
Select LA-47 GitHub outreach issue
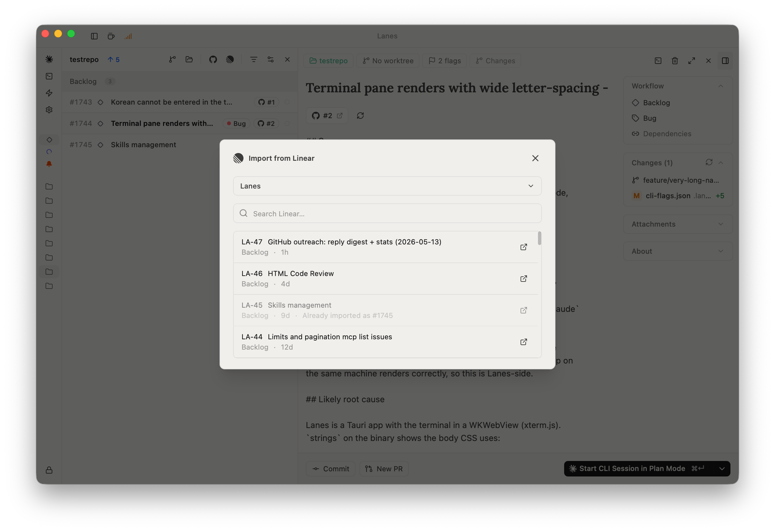(386, 247)
